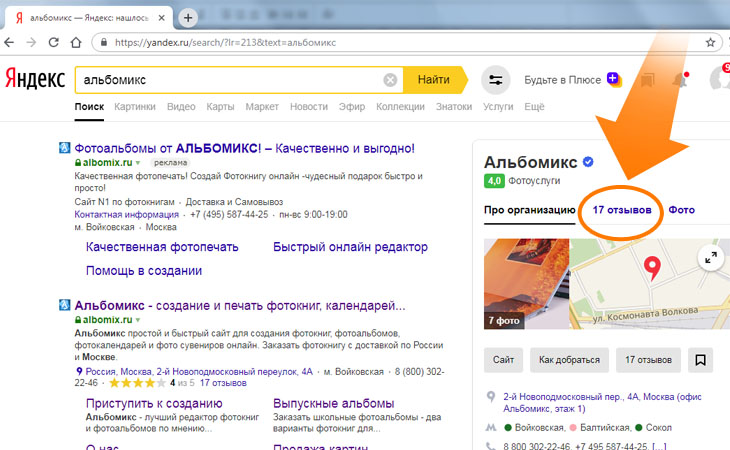
Task: Open the Ещё menu
Action: (x=534, y=107)
